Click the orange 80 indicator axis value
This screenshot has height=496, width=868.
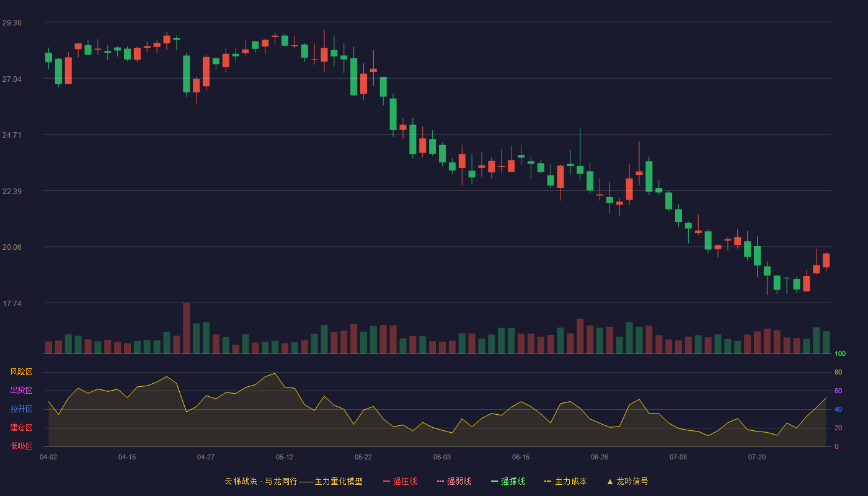click(838, 372)
